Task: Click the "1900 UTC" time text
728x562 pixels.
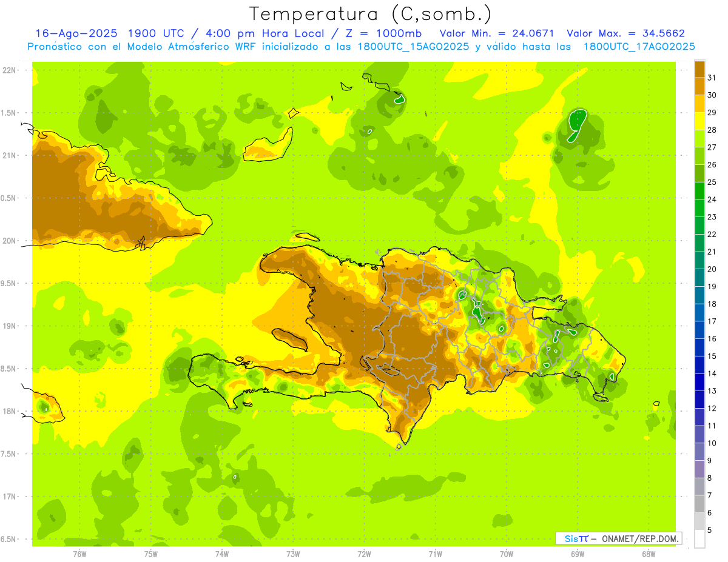Action: tap(155, 33)
